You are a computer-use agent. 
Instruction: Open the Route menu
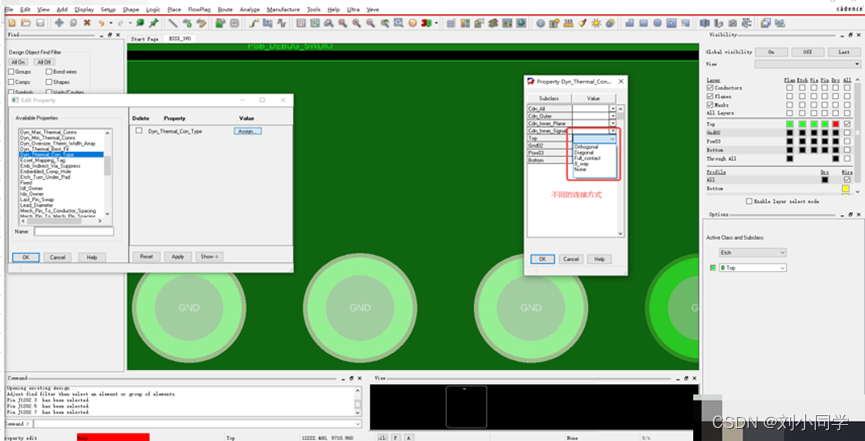click(x=225, y=9)
